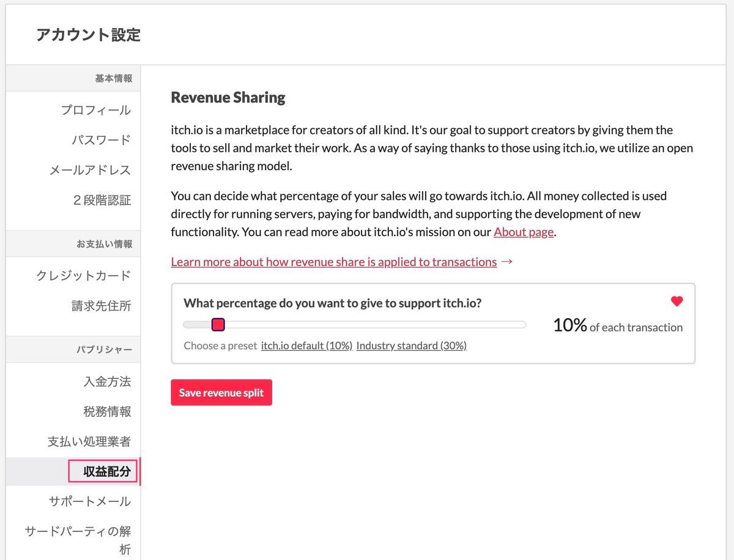Click the Revenue Sharing heading
The height and width of the screenshot is (560, 734).
point(228,97)
